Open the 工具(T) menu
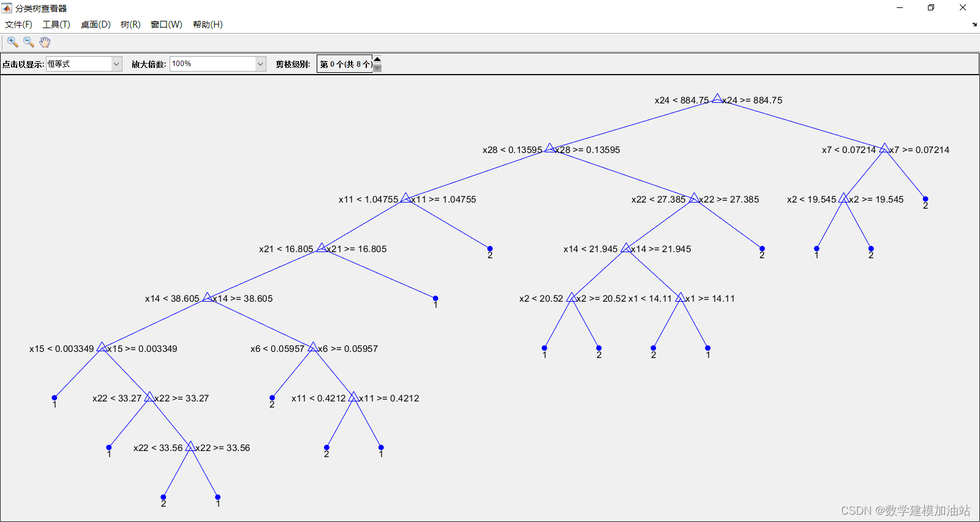 tap(56, 24)
